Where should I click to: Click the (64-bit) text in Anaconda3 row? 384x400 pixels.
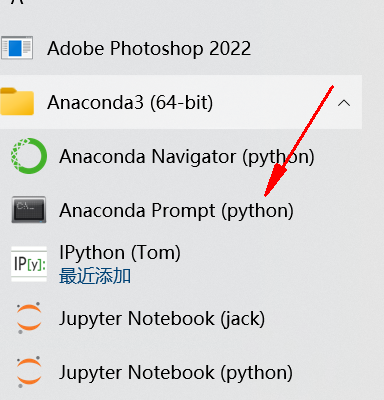(181, 102)
